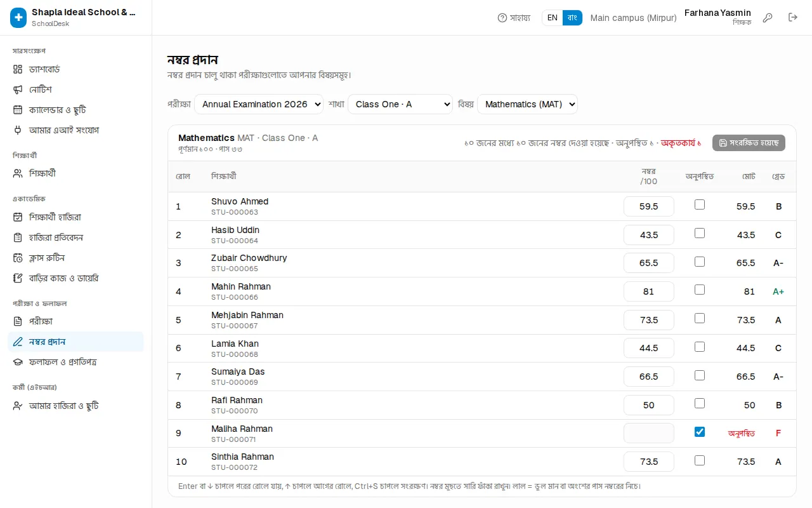812x508 pixels.
Task: Open ক্যালেন্ডার ও ছুটি in sidebar
Action: click(75, 110)
